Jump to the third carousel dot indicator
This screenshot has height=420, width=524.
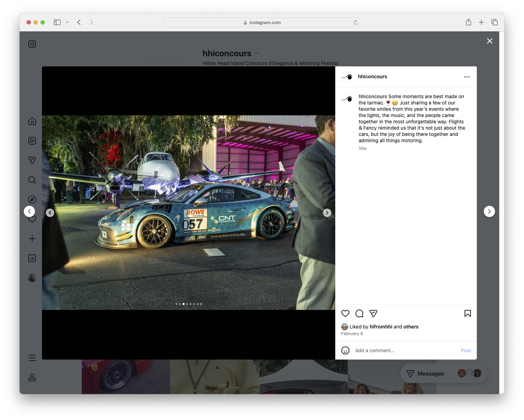click(x=184, y=304)
